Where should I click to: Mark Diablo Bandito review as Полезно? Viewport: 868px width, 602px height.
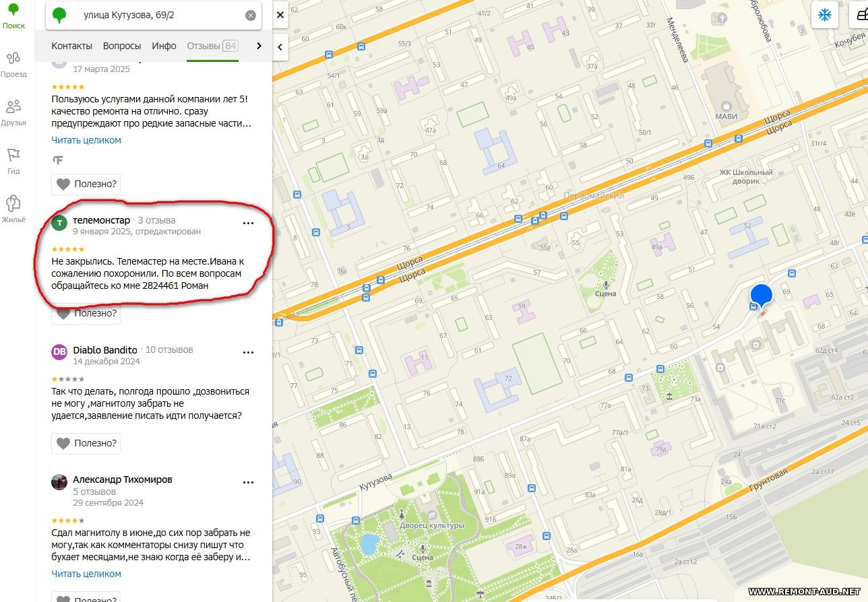(86, 443)
